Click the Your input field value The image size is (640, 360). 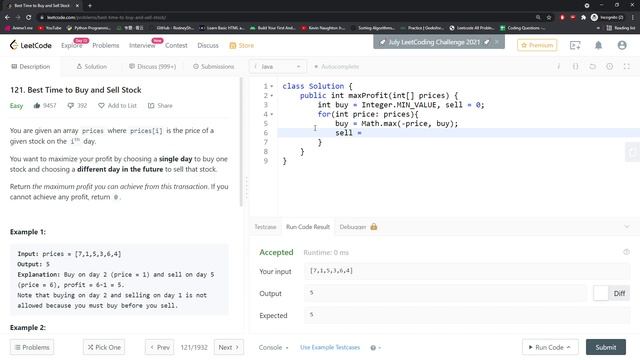click(467, 271)
